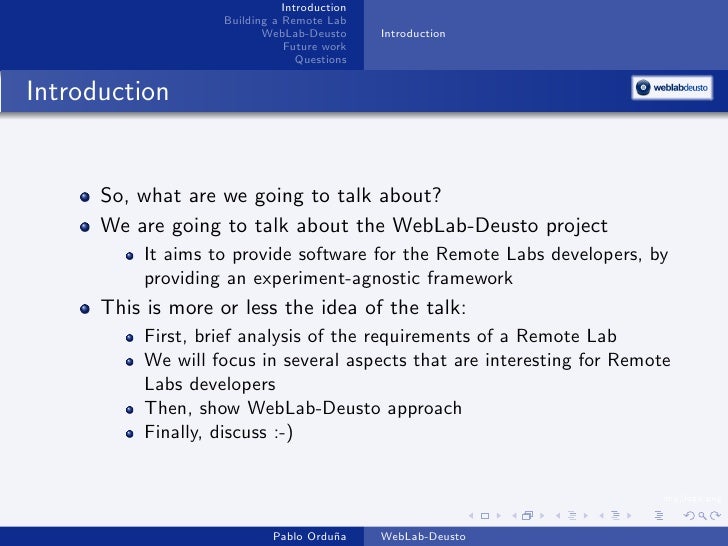Screen dimensions: 728x546
Task: Click the go-forward curved arrow icon
Action: point(715,515)
